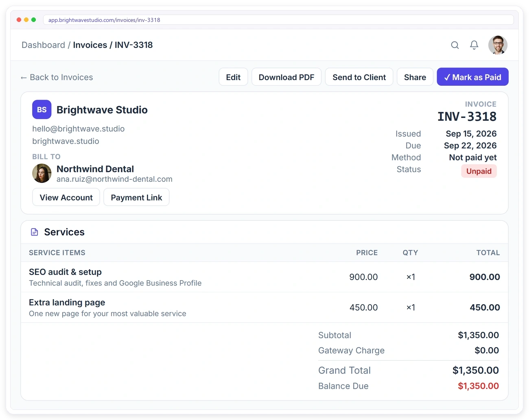The width and height of the screenshot is (529, 420).
Task: Open Invoices in the breadcrumb
Action: [x=90, y=45]
